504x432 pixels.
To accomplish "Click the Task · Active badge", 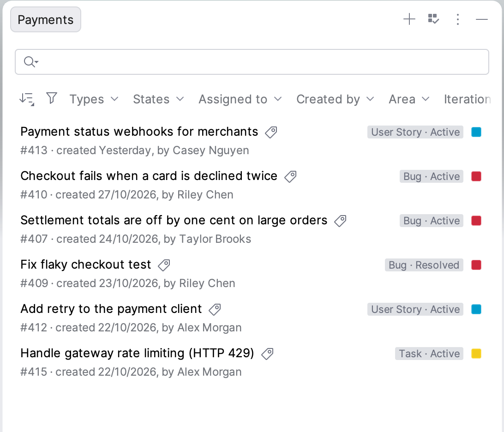I will point(429,354).
